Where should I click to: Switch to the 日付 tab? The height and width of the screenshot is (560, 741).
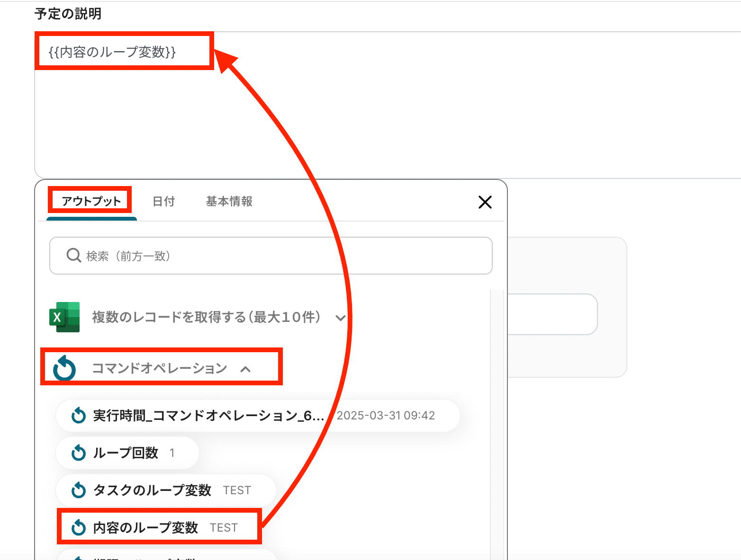point(164,201)
